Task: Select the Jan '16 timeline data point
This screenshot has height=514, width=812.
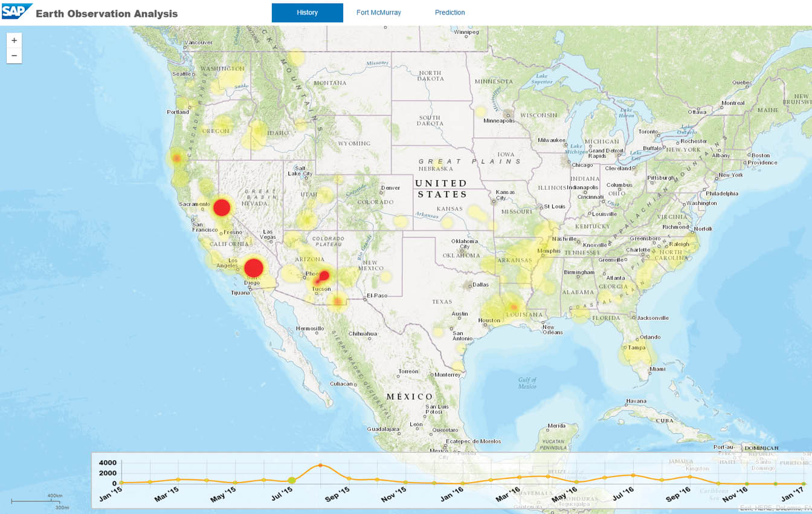Action: pyautogui.click(x=462, y=483)
